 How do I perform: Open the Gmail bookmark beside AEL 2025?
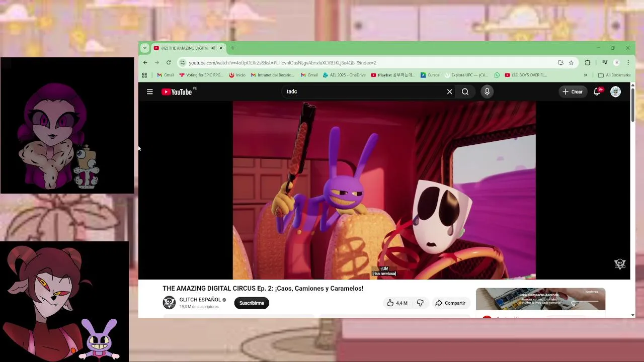[309, 75]
